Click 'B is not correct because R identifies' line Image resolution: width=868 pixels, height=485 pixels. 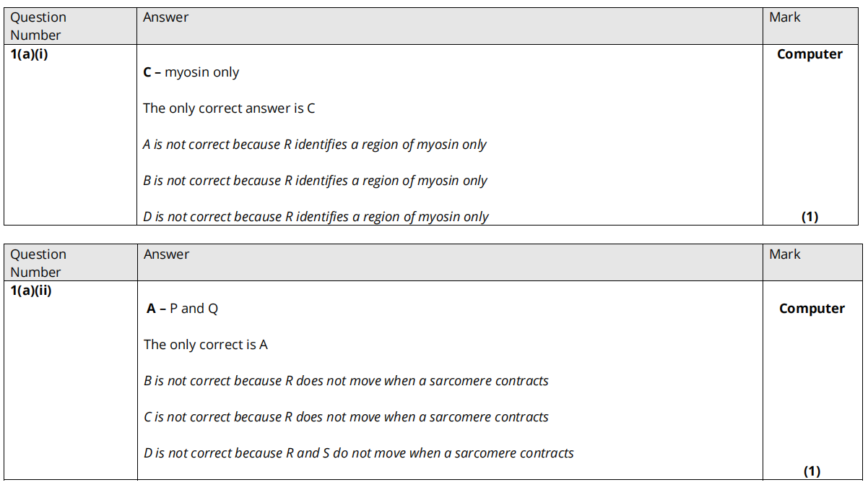315,181
